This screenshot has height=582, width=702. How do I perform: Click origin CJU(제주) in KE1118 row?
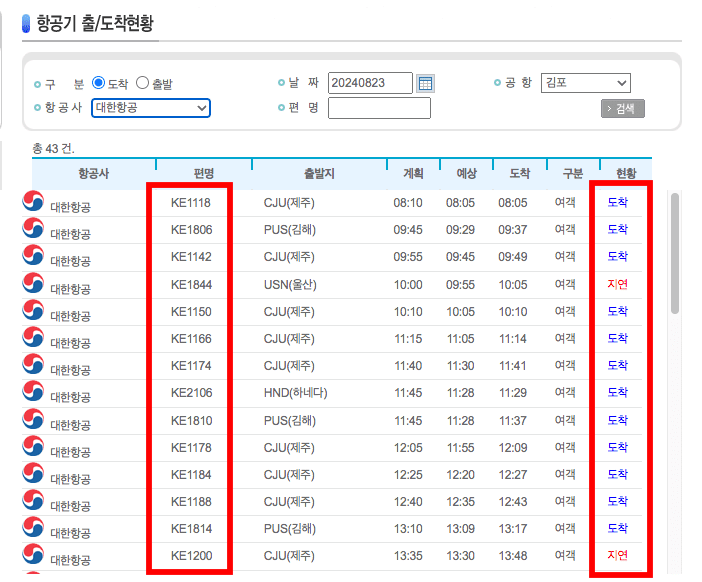point(289,203)
